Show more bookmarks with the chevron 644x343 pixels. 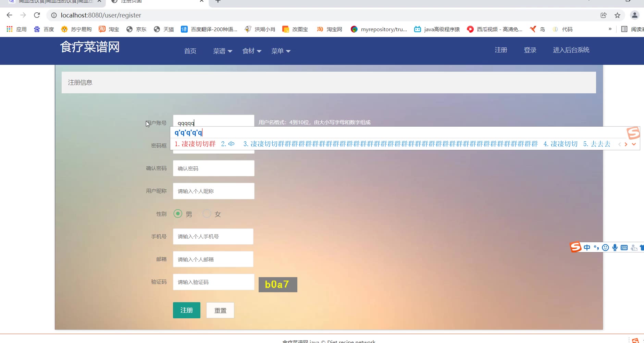(610, 29)
